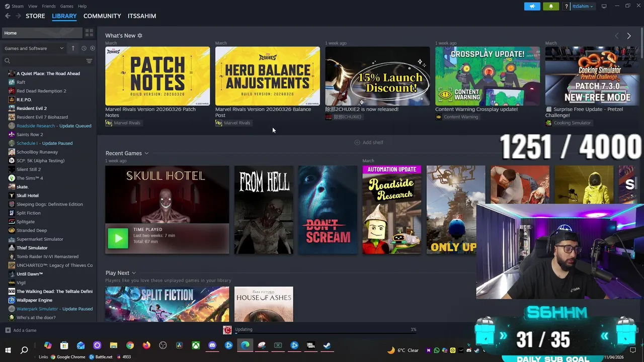Open Microsoft Edge in the taskbar
The width and height of the screenshot is (644, 362).
coord(245,345)
